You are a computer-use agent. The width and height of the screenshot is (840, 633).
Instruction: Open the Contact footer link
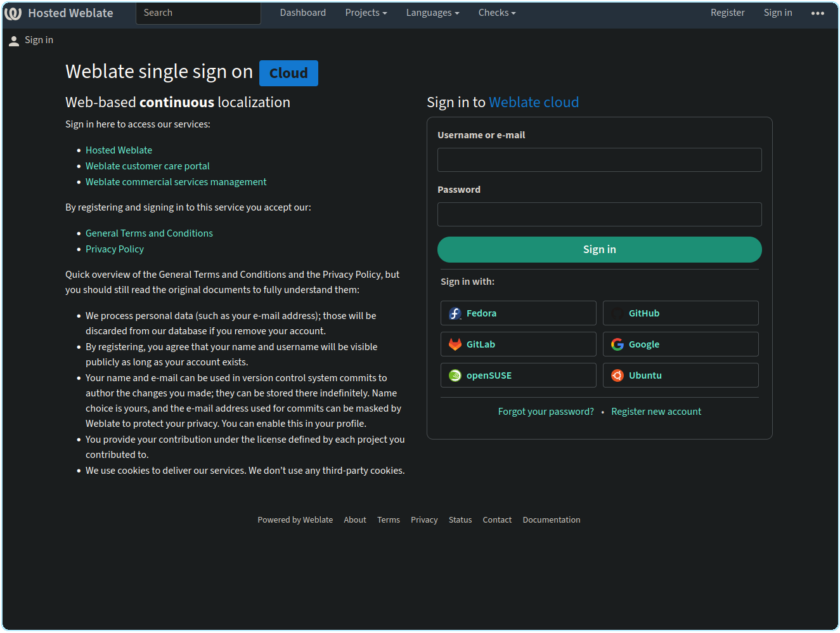497,520
